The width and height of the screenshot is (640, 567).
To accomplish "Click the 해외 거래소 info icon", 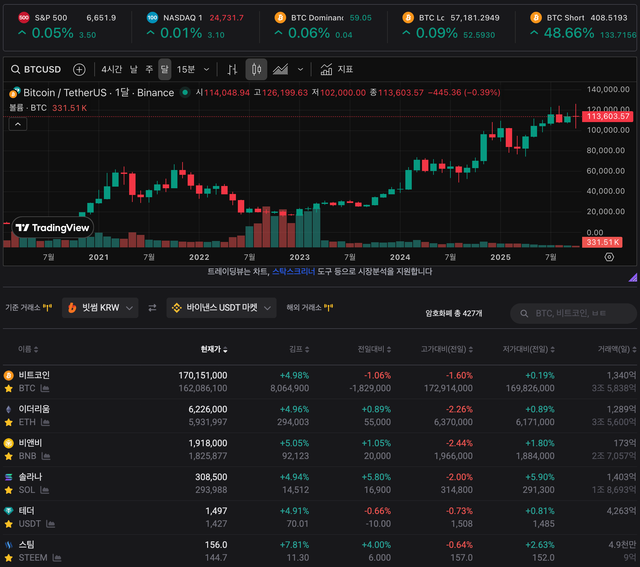I will click(328, 308).
